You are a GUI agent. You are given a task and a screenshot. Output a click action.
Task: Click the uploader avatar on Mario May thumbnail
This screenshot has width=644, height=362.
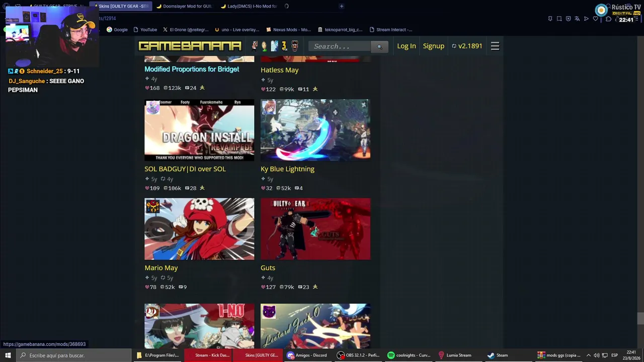tap(152, 206)
